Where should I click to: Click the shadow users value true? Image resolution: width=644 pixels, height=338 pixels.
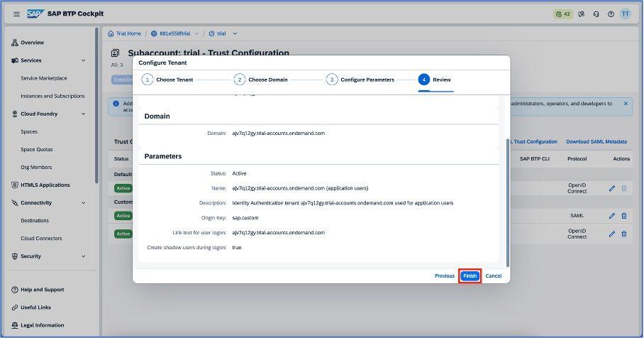tap(237, 248)
